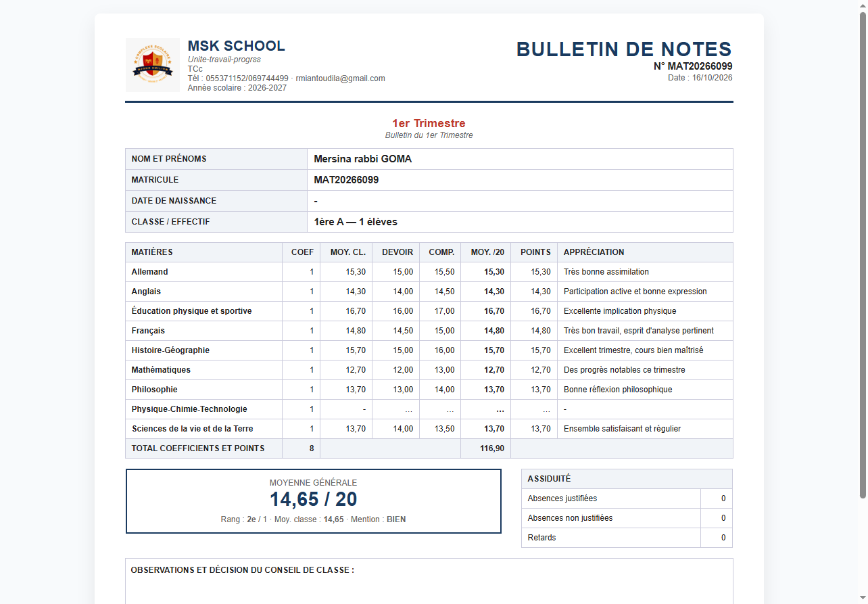
Task: Click the COMP. column header
Action: pos(441,252)
